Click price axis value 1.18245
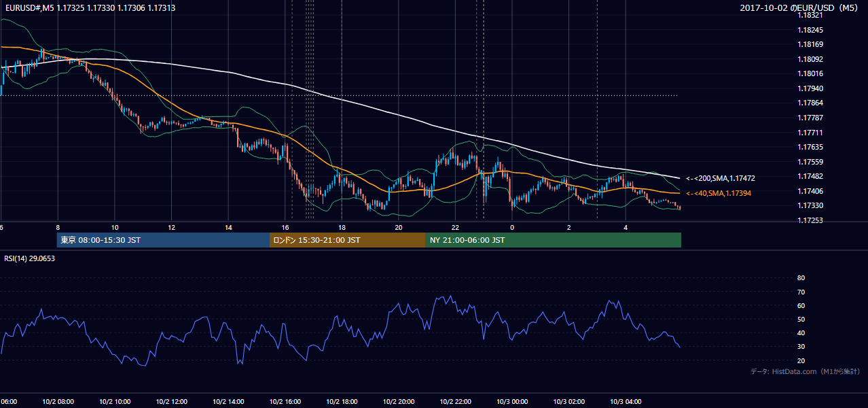 811,31
